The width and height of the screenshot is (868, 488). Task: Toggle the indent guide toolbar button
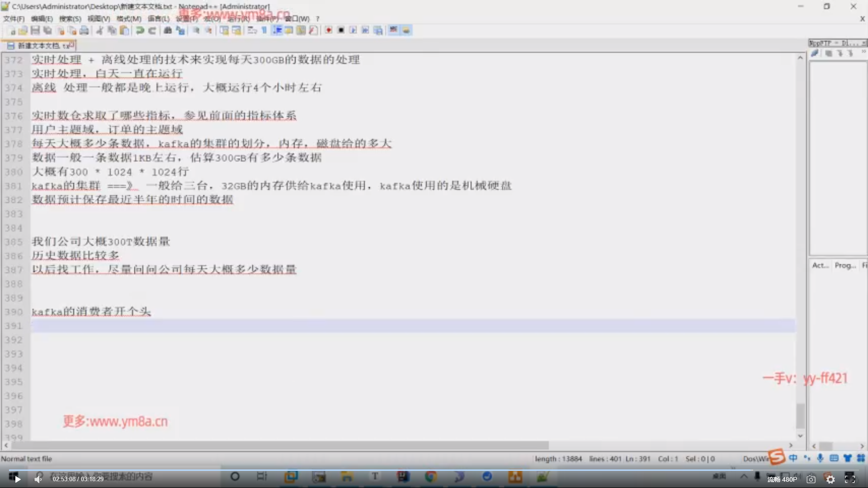coord(277,30)
